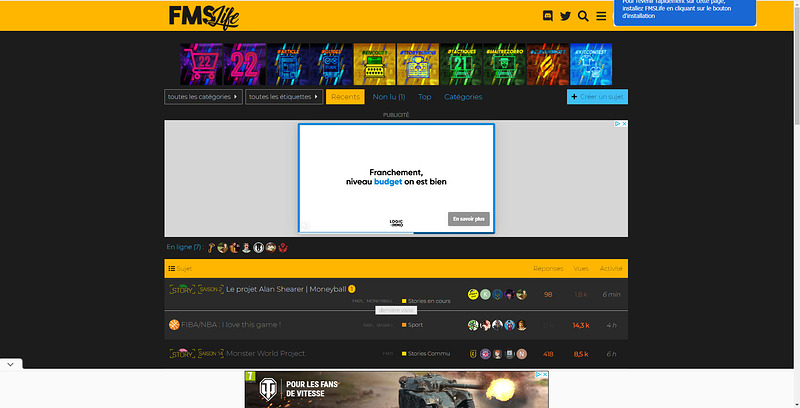The height and width of the screenshot is (408, 800).
Task: Expand the 'toutes les catégories' dropdown
Action: [203, 97]
